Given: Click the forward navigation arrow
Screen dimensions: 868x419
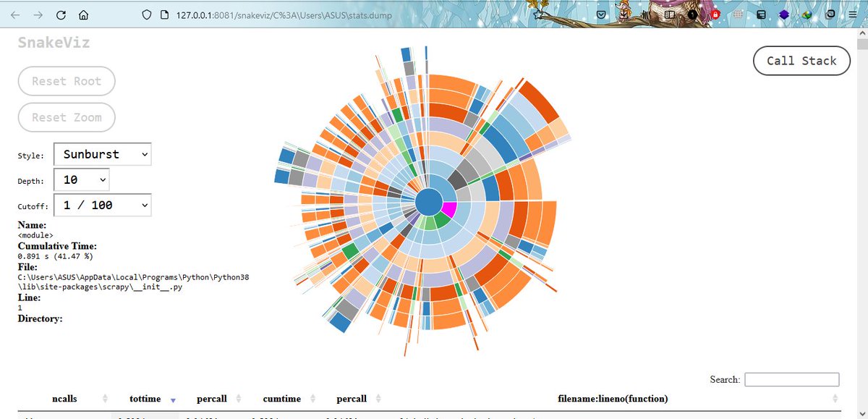Looking at the screenshot, I should pos(37,14).
